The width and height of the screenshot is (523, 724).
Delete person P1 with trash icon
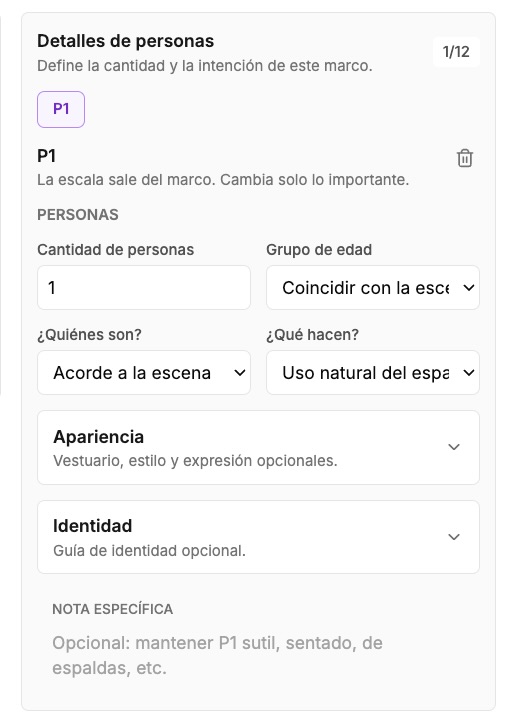pyautogui.click(x=464, y=158)
